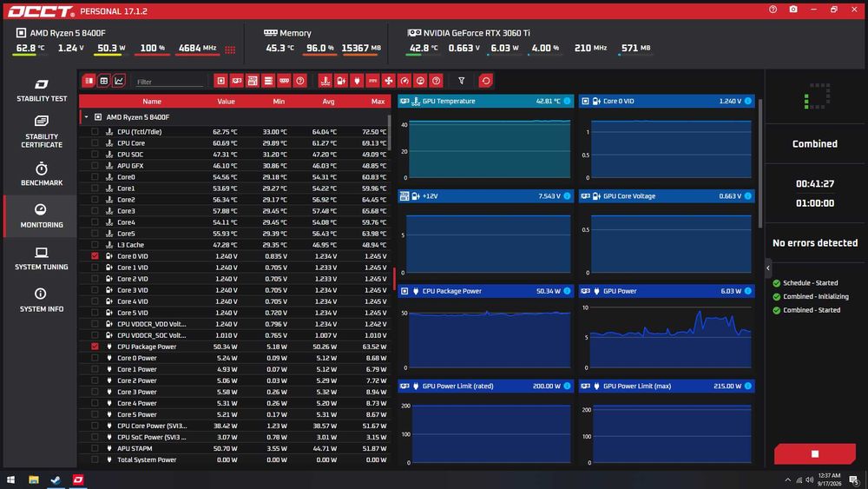
Task: Toggle the unknown hardware question-mark filter
Action: point(300,81)
